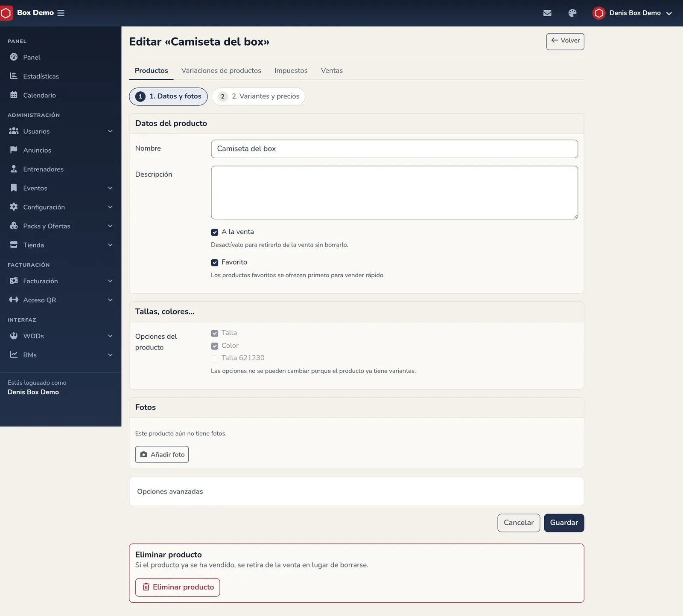Click the Volver back button

pos(565,41)
